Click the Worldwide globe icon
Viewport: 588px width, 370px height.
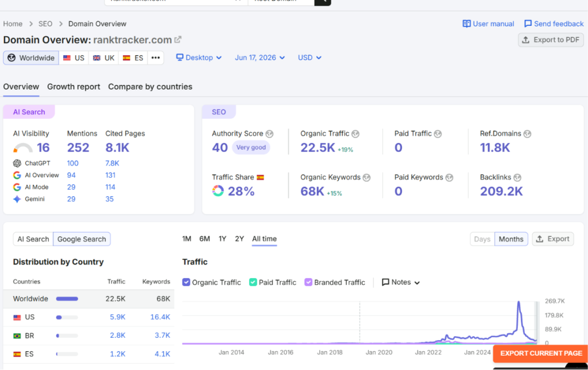pyautogui.click(x=11, y=58)
